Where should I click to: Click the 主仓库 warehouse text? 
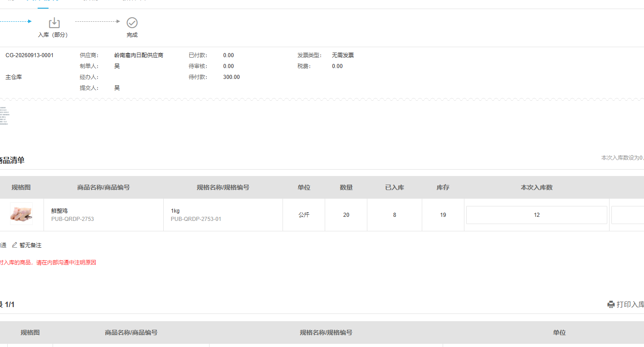tap(14, 77)
